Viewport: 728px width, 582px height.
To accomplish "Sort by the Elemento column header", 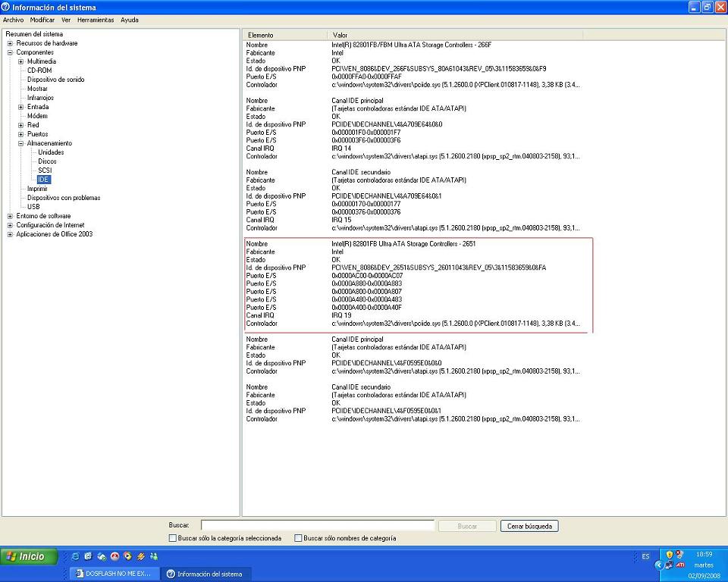I will [x=284, y=35].
